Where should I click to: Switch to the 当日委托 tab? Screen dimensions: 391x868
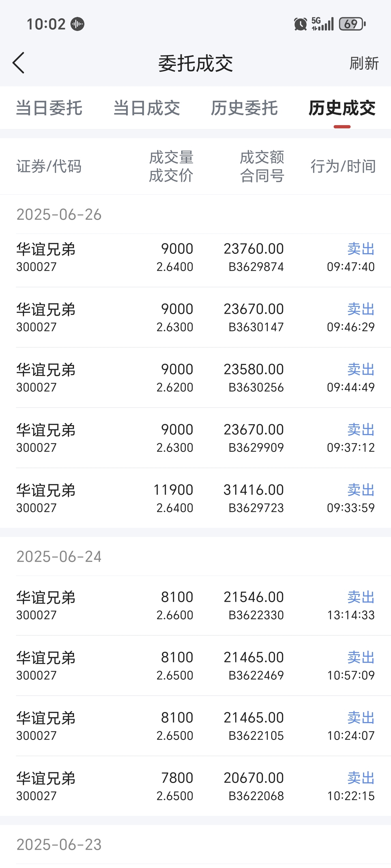click(x=49, y=108)
